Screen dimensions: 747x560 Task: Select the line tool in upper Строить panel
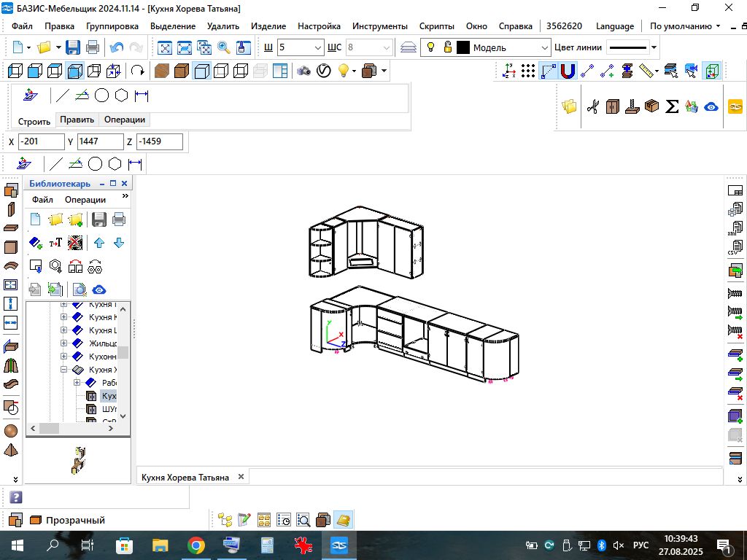pos(63,96)
